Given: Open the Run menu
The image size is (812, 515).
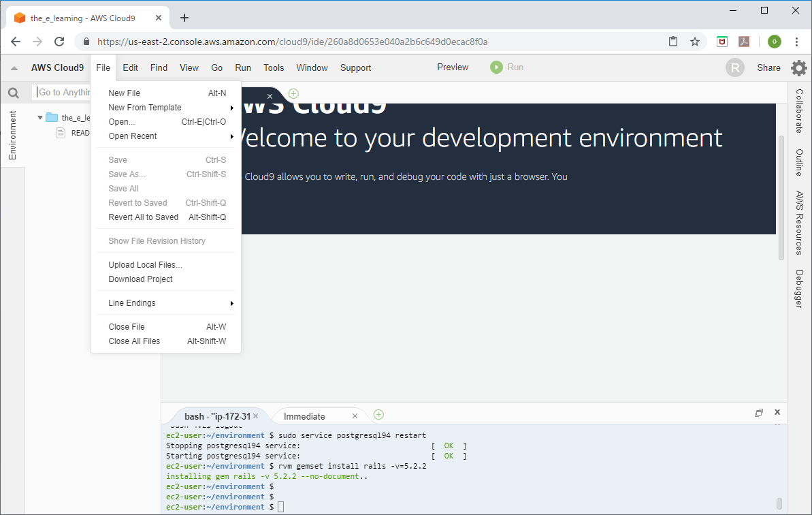Looking at the screenshot, I should point(243,68).
